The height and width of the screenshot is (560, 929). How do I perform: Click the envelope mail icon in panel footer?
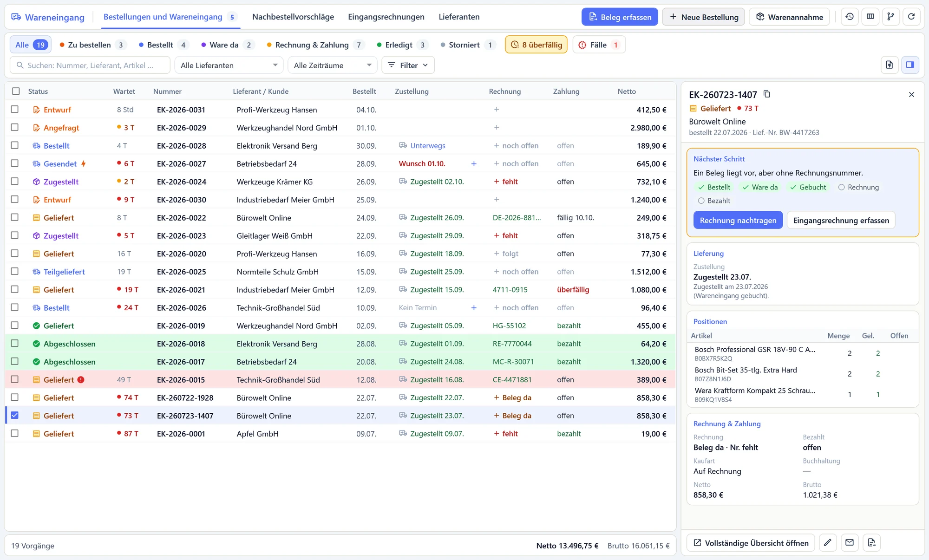click(x=850, y=542)
